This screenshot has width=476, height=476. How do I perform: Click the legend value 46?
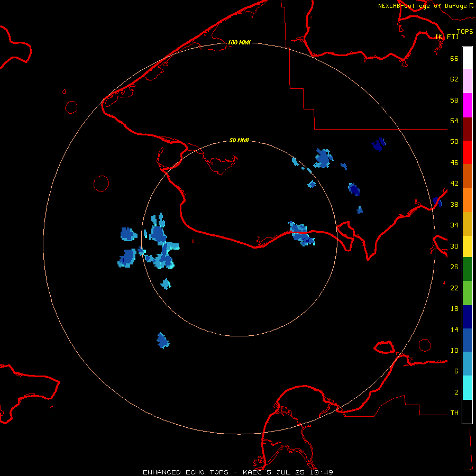[454, 163]
